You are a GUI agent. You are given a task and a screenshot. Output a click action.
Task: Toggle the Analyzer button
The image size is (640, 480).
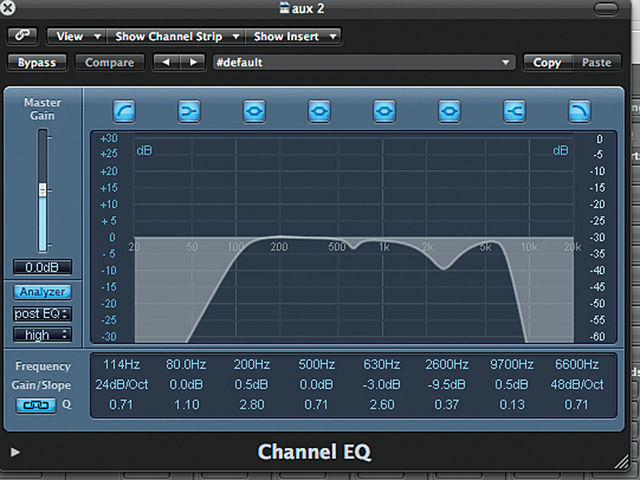pyautogui.click(x=42, y=292)
